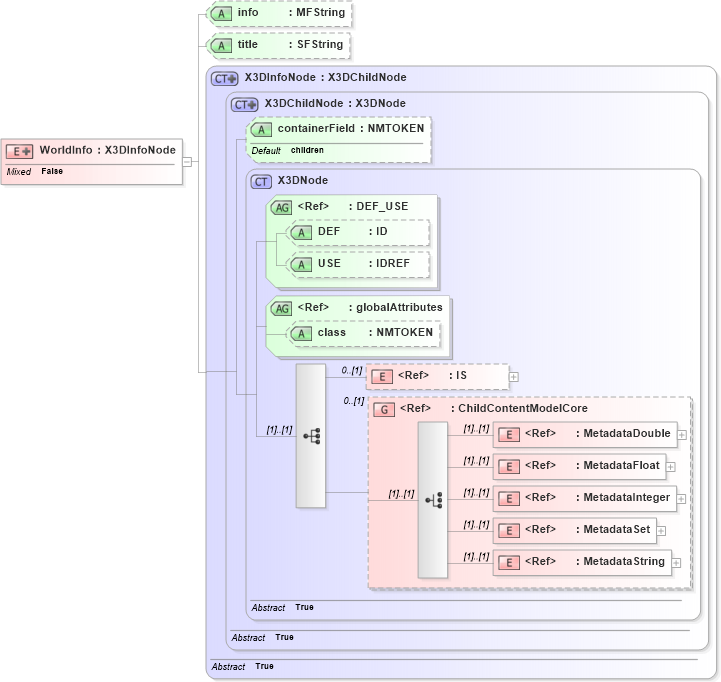Select the X3DNode type title
Viewport: 721px width, 682px height.
coord(303,180)
